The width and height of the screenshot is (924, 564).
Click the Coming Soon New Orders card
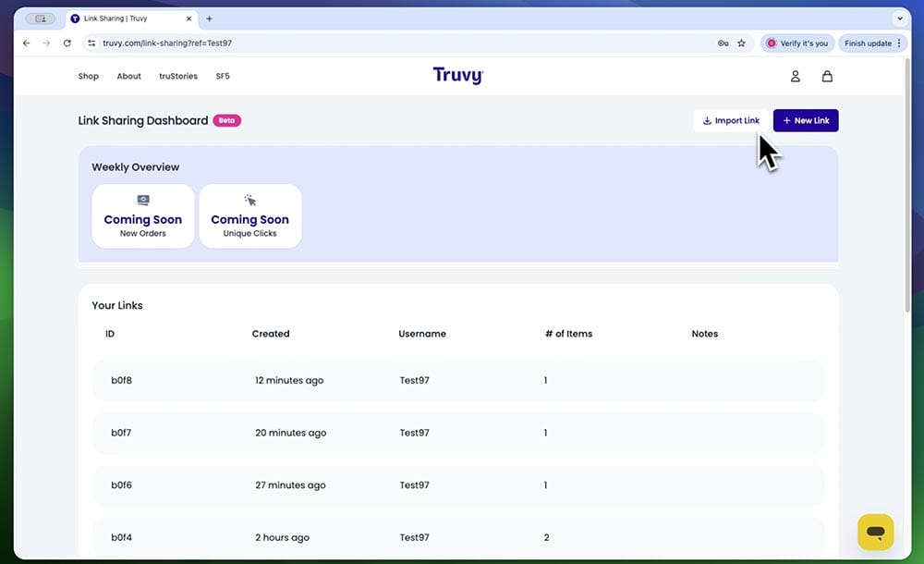[x=143, y=216]
